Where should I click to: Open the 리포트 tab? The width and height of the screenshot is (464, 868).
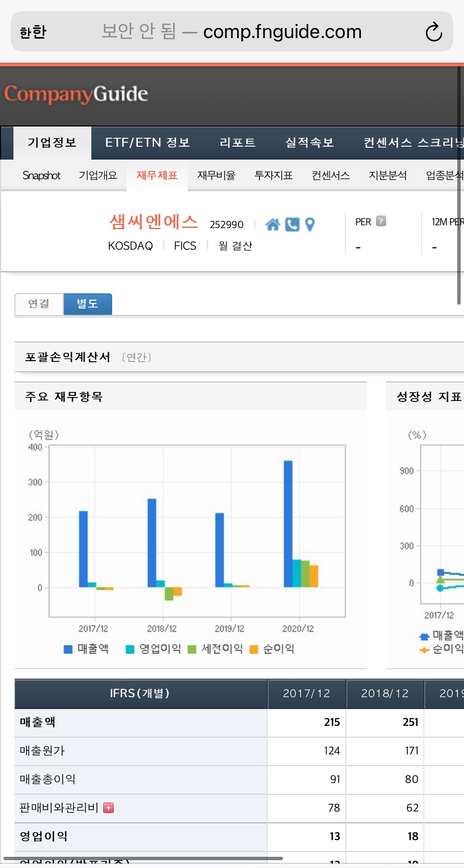(x=238, y=142)
